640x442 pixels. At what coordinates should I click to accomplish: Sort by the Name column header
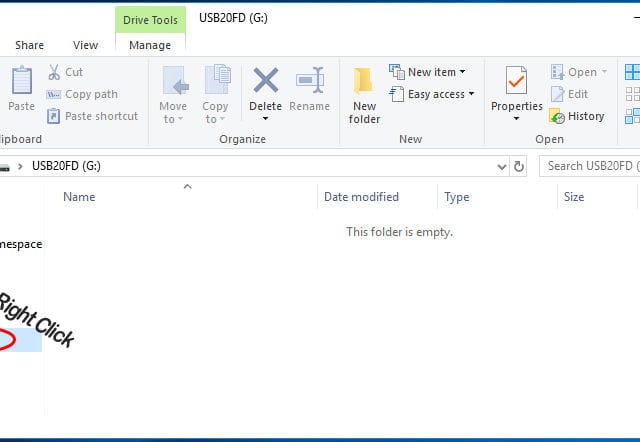79,197
